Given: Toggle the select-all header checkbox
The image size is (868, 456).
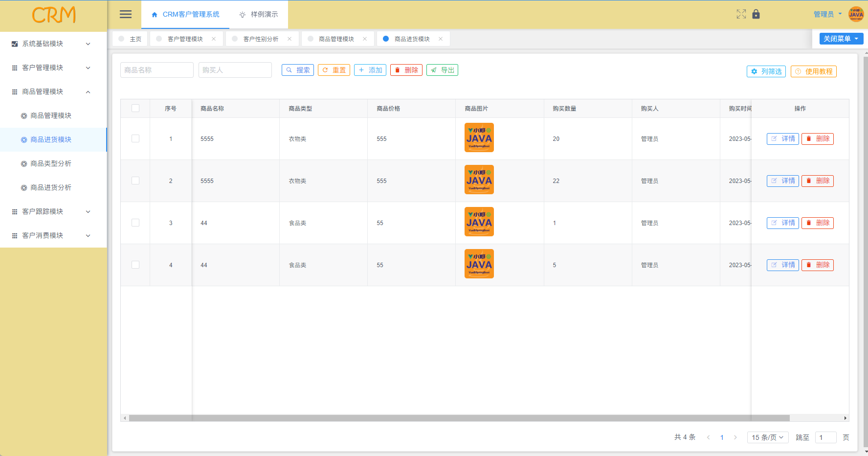Looking at the screenshot, I should [x=135, y=108].
